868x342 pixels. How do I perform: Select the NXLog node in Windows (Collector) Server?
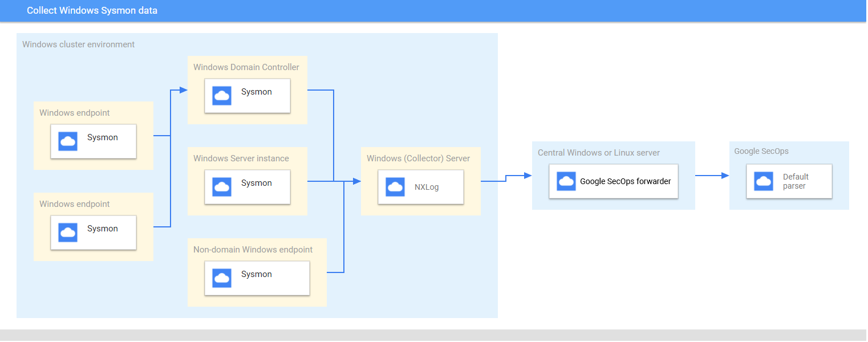[420, 186]
